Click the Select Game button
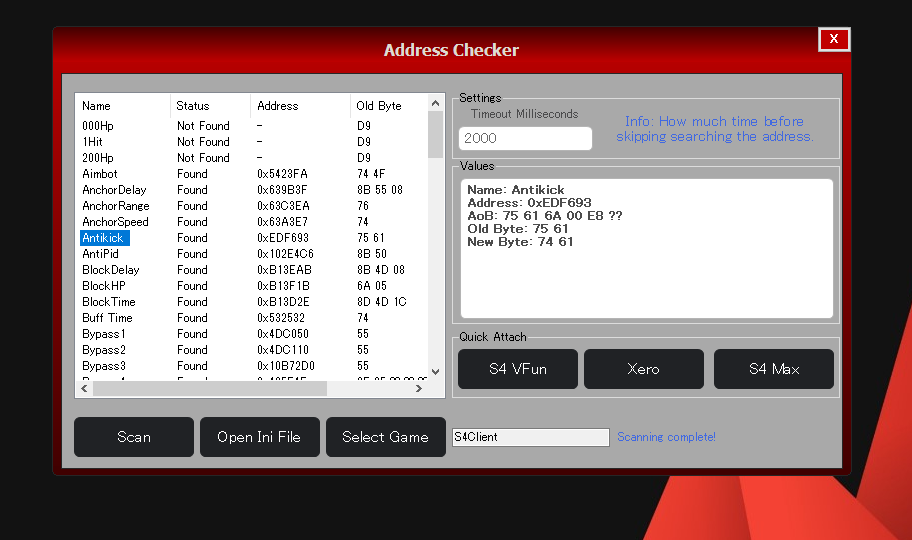This screenshot has width=912, height=540. pos(386,437)
